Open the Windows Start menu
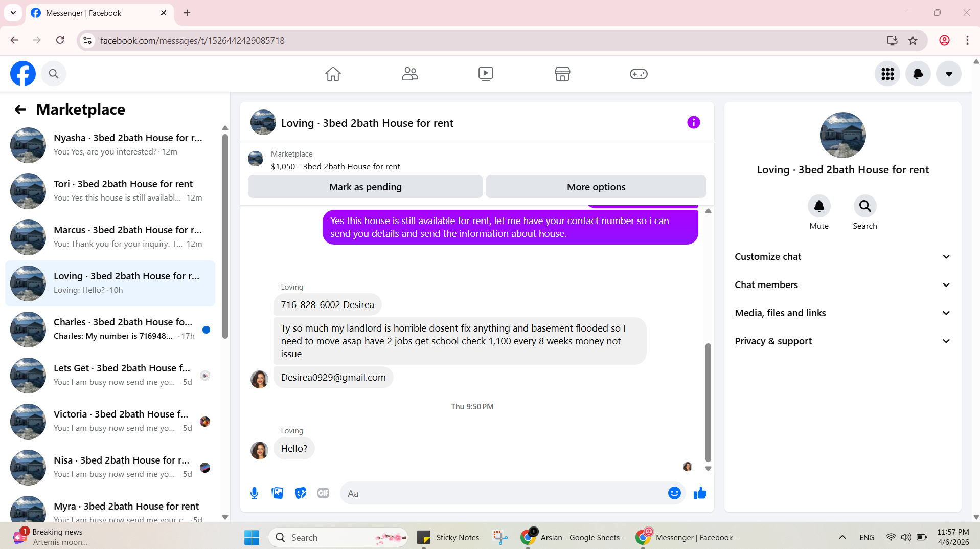 tap(252, 537)
